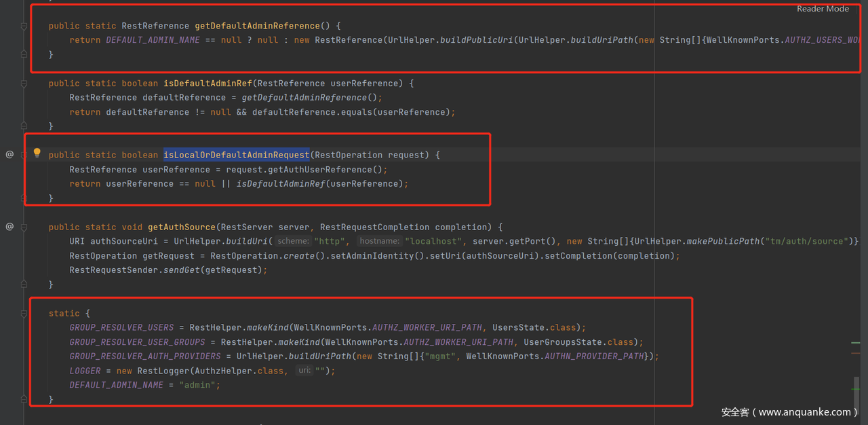
Task: Click fold end marker of isLocalOrDefaultAdminRequest method
Action: click(x=24, y=198)
